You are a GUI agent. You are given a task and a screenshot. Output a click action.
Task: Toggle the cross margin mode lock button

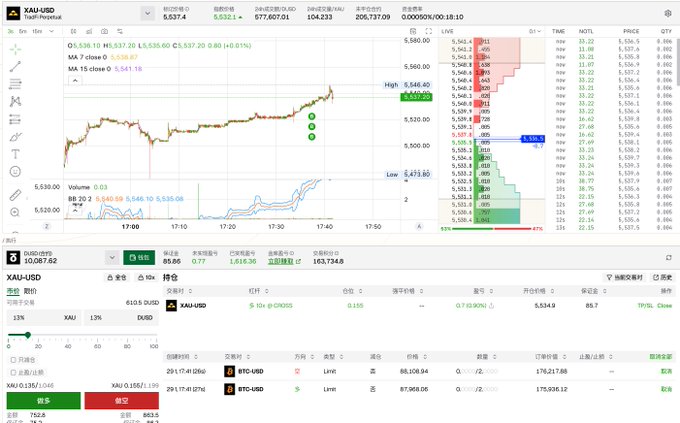[x=117, y=277]
